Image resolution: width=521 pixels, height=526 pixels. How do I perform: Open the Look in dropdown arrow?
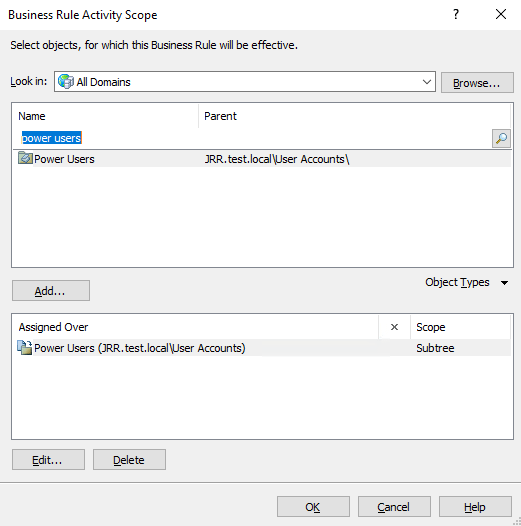pyautogui.click(x=427, y=82)
